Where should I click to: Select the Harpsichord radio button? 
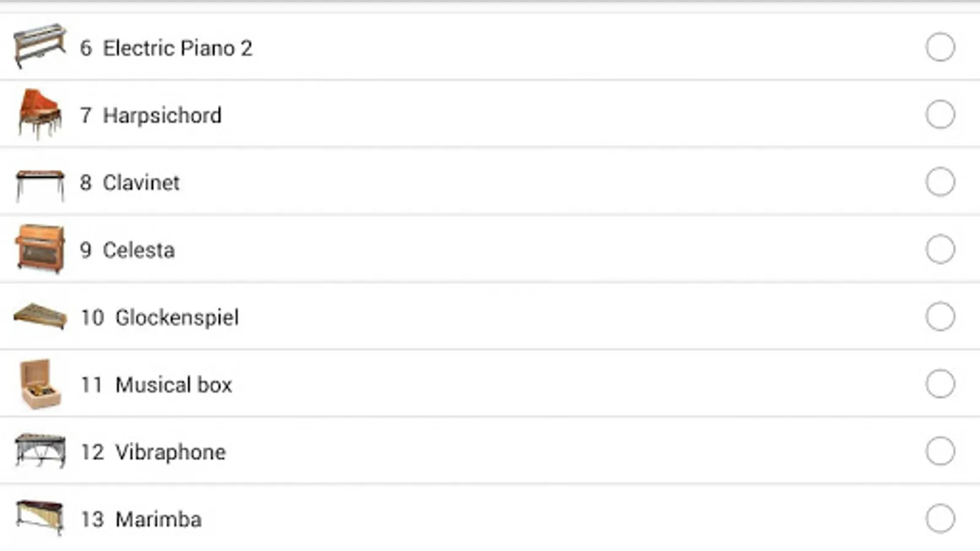[940, 114]
